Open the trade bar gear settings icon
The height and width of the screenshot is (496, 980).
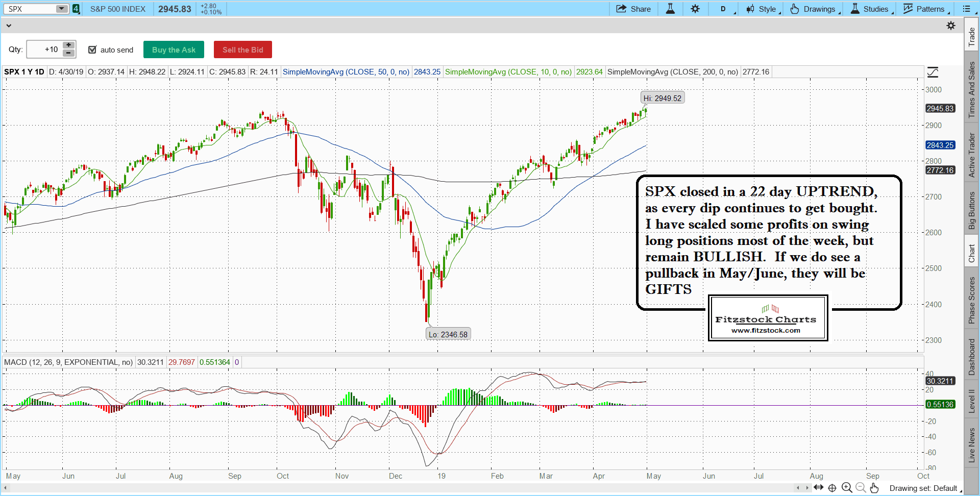pos(951,26)
